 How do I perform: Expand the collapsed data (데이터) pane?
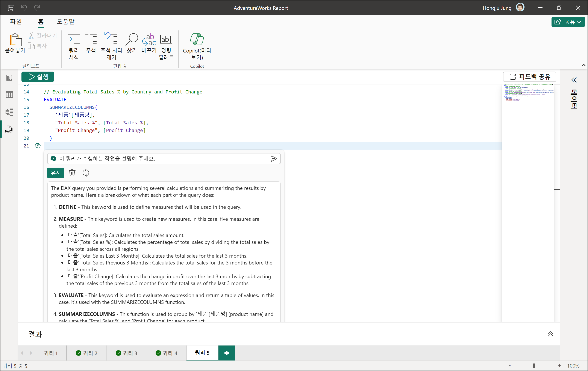click(x=574, y=80)
